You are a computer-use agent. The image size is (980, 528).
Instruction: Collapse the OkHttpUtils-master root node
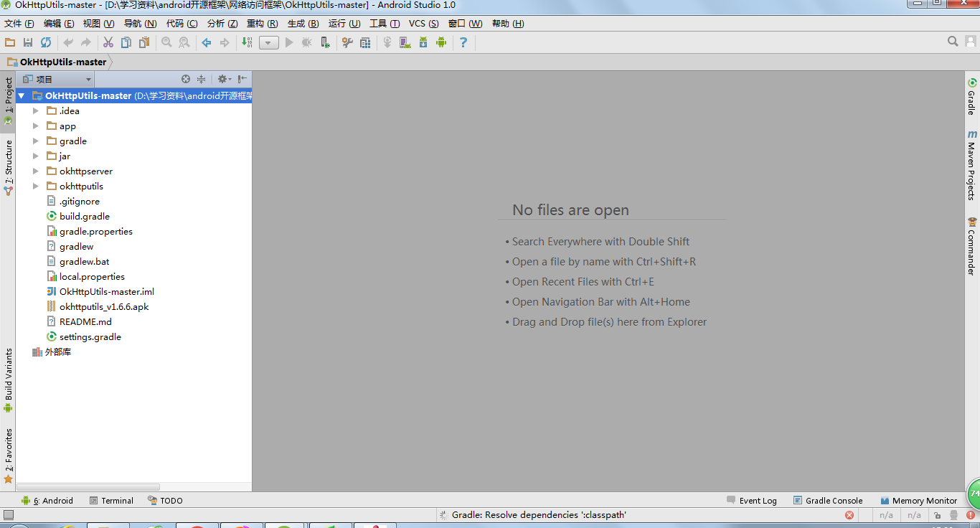point(22,95)
